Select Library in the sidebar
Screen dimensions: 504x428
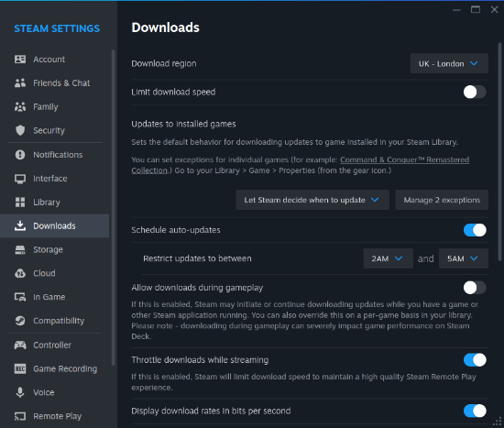coord(55,203)
